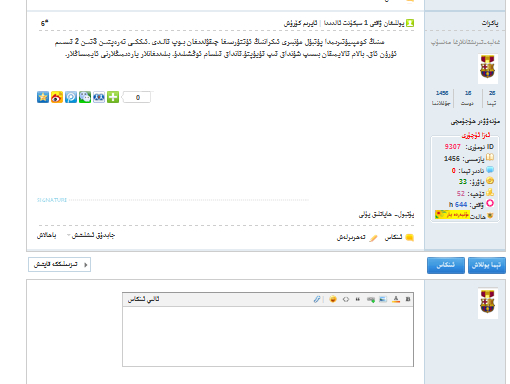Share post via the Weibo icon

tap(57, 97)
